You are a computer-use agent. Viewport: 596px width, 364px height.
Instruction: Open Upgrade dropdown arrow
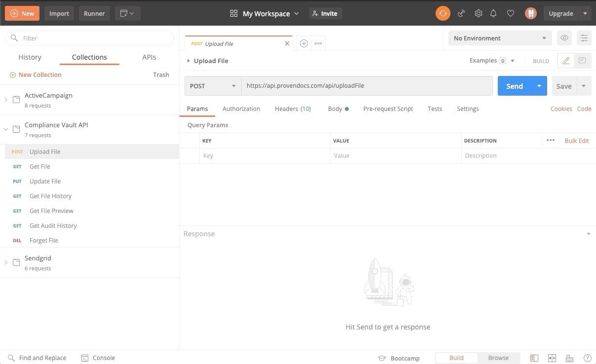click(585, 13)
